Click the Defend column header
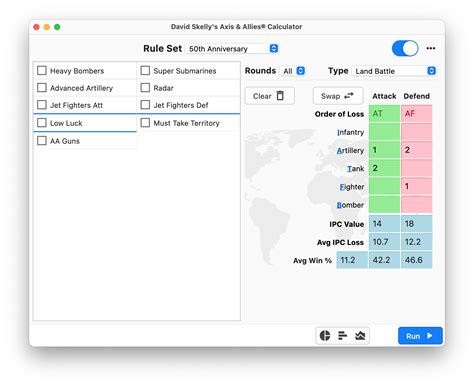The width and height of the screenshot is (474, 385). click(417, 96)
